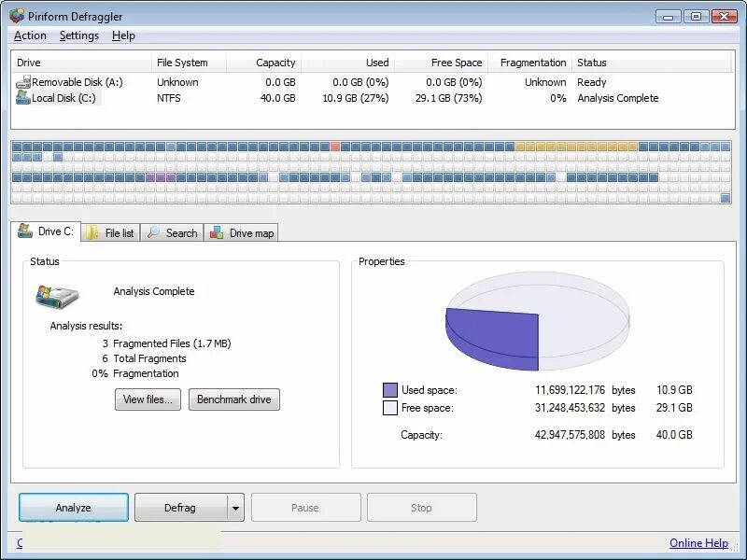Click the last blue block at map bottom-right
The image size is (747, 560).
coord(726,198)
